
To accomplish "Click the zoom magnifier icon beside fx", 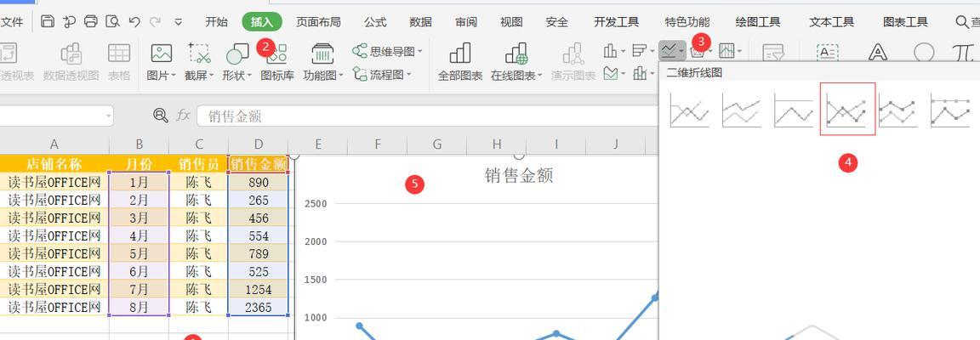I will pos(161,115).
